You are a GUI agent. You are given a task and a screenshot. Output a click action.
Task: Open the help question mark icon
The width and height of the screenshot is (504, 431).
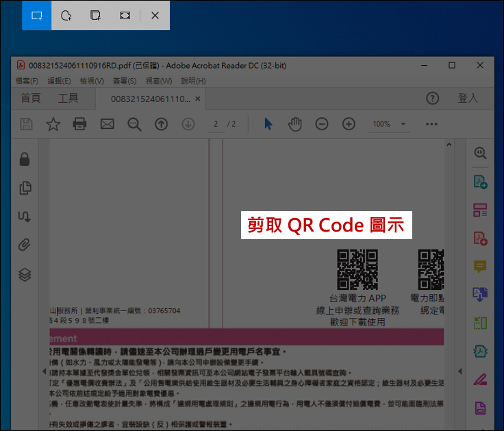click(x=432, y=99)
